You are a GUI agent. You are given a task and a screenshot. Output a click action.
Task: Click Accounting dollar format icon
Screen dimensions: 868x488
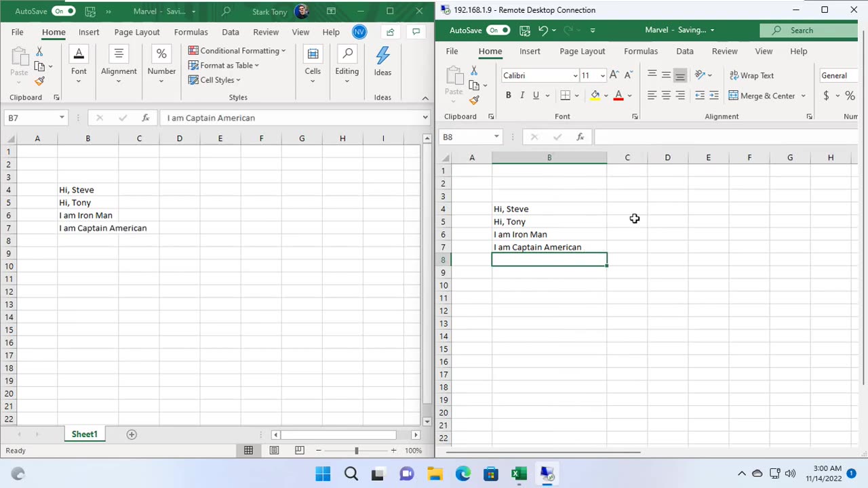point(826,96)
